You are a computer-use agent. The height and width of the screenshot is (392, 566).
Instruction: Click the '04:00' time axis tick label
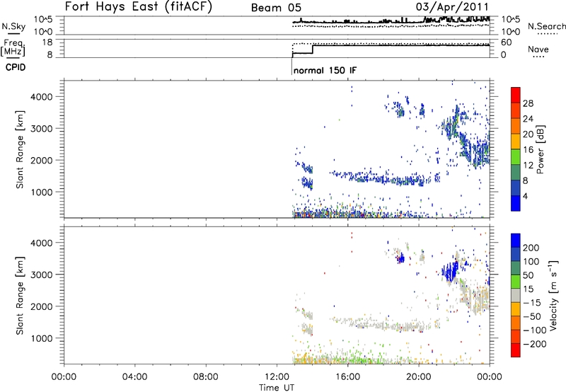134,377
